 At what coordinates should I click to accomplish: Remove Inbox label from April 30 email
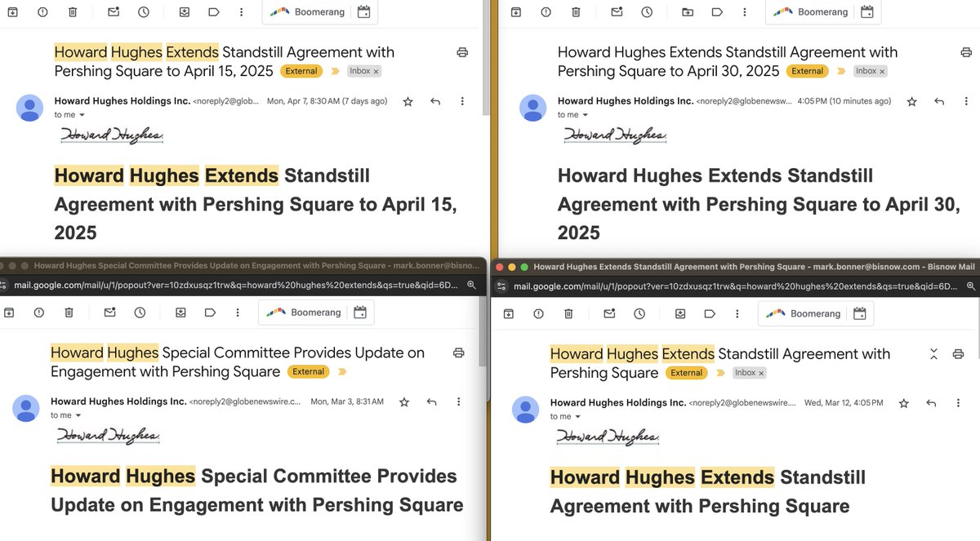883,71
